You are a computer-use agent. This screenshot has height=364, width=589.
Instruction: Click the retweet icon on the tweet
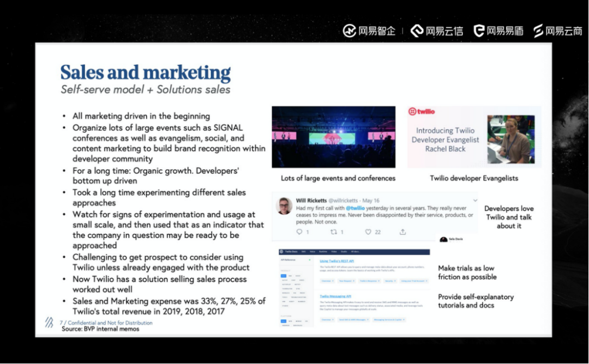click(334, 232)
